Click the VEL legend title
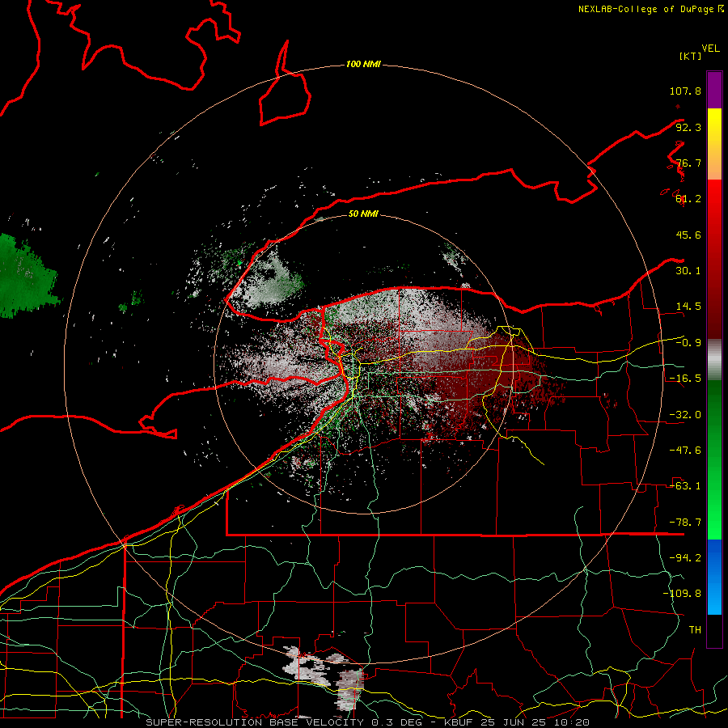Viewport: 728px width, 728px height. [x=710, y=49]
